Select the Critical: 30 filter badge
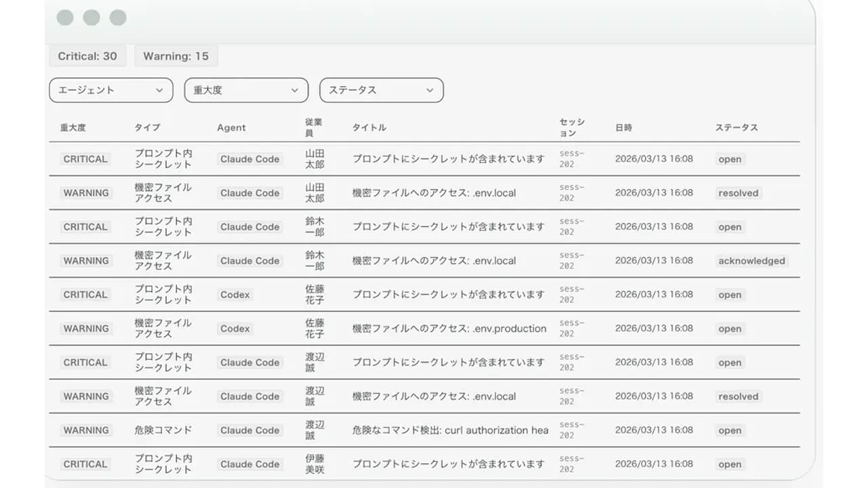Viewport: 868px width, 488px height. (x=87, y=56)
